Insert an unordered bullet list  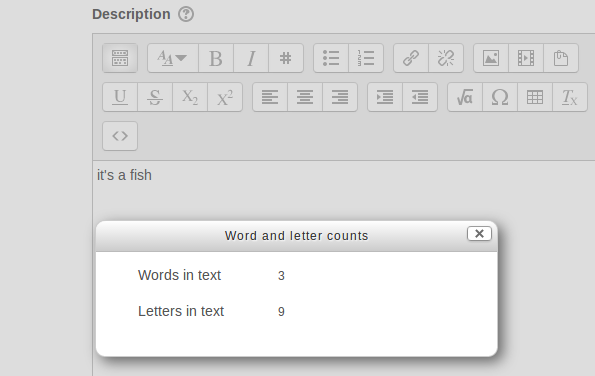[x=331, y=58]
